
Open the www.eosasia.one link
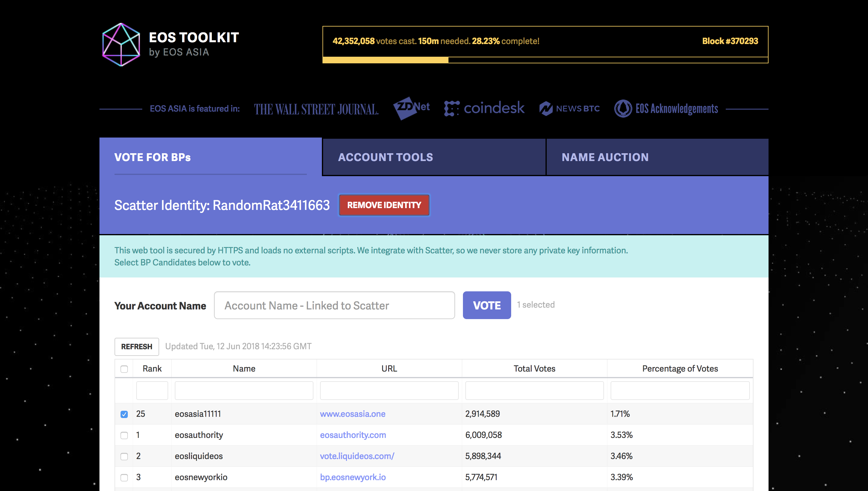(352, 414)
